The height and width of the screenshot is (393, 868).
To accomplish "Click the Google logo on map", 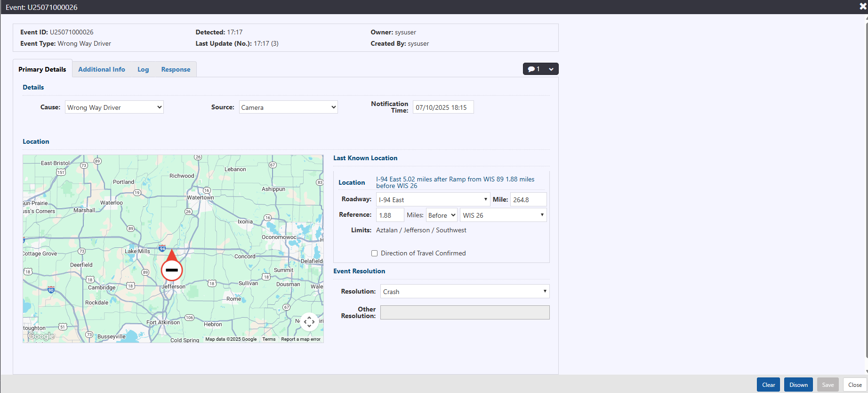I will pos(41,336).
